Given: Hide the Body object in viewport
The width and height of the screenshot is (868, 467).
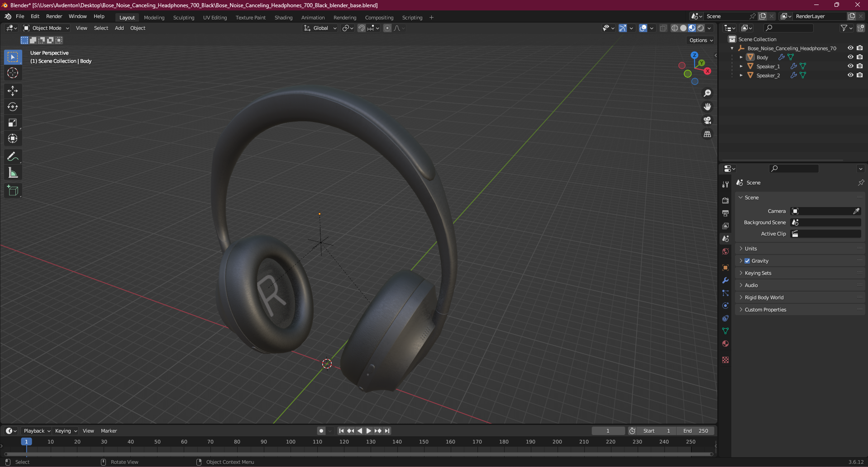Looking at the screenshot, I should tap(850, 57).
